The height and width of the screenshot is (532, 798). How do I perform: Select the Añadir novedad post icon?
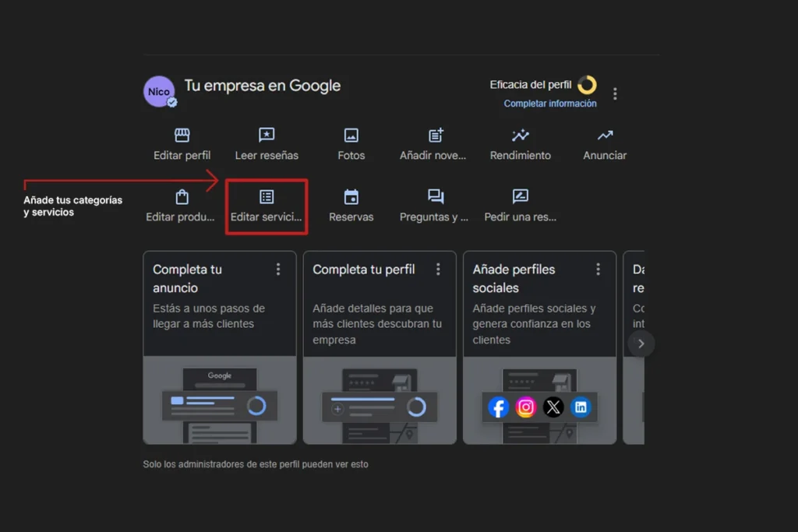436,136
